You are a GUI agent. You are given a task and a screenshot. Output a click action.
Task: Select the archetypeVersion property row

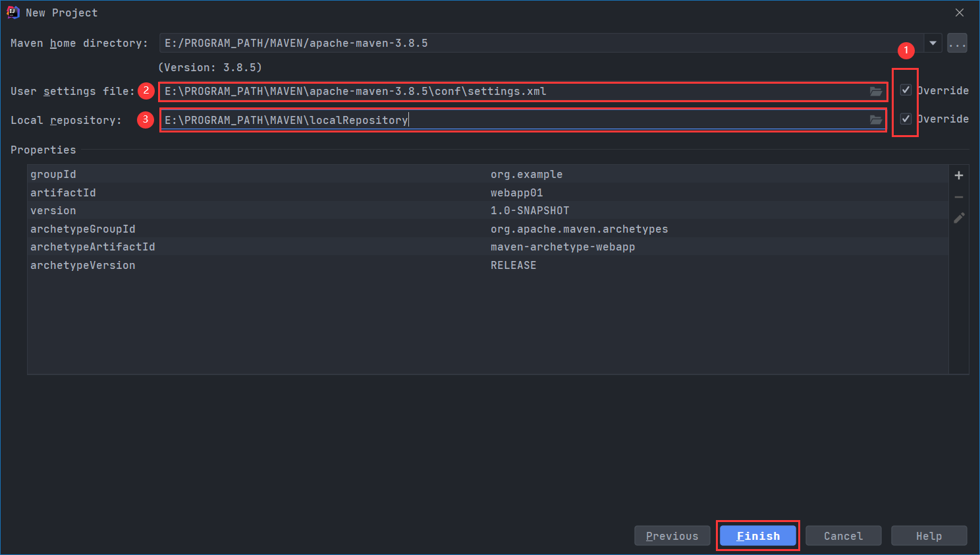point(488,265)
